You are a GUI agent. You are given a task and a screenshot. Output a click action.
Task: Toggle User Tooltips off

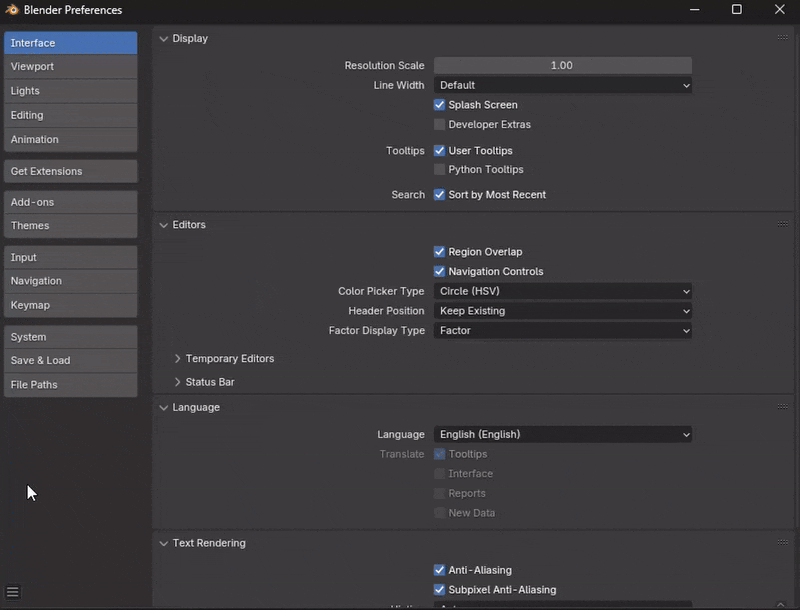pos(439,150)
